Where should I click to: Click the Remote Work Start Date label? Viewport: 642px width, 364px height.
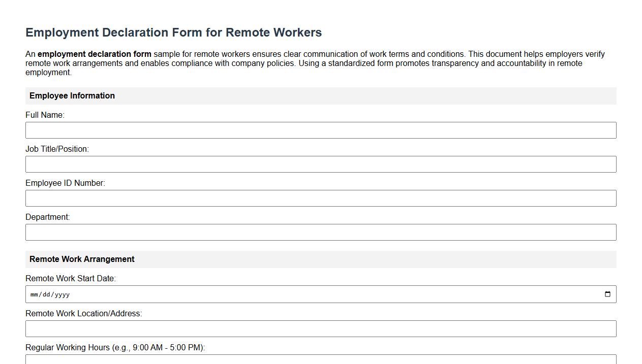(x=71, y=278)
